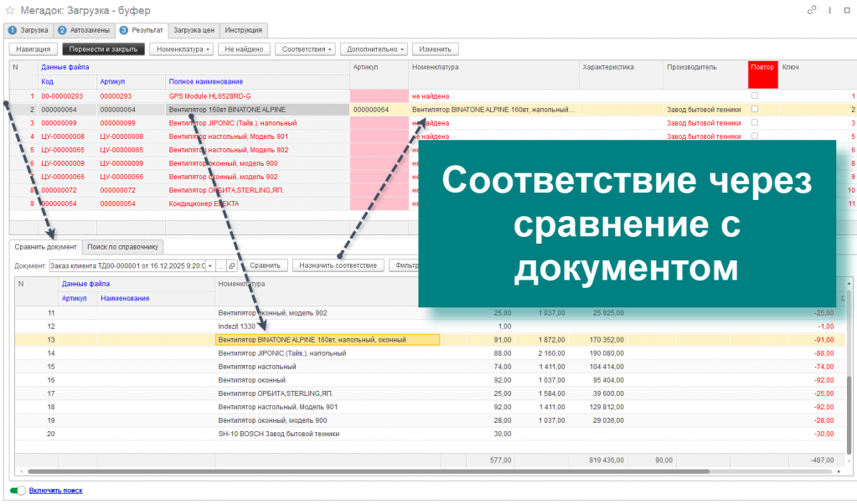
Task: Open the three-dot more actions menu
Action: pos(829,10)
